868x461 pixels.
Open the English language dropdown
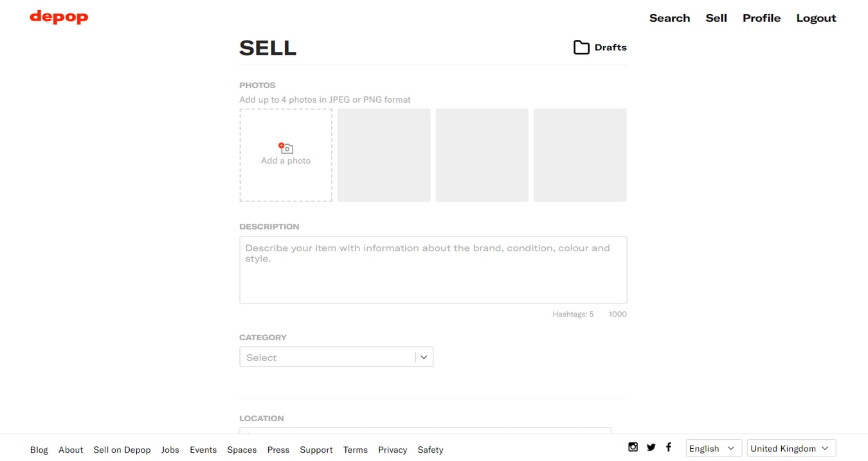(713, 448)
